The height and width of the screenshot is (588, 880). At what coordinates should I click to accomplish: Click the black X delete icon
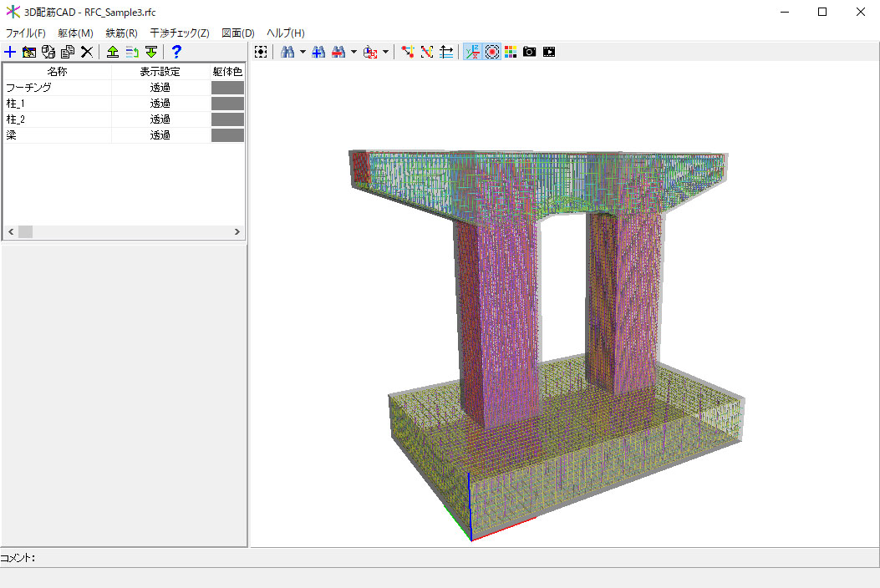pos(86,52)
